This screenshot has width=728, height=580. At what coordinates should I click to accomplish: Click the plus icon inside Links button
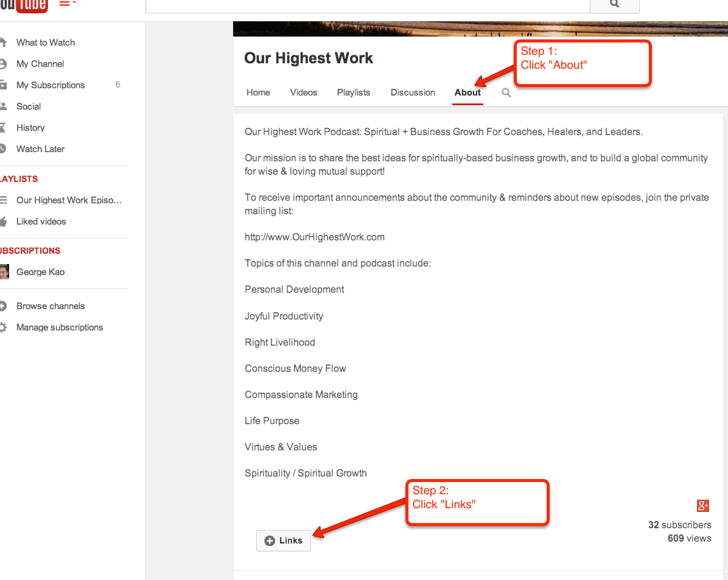[269, 540]
